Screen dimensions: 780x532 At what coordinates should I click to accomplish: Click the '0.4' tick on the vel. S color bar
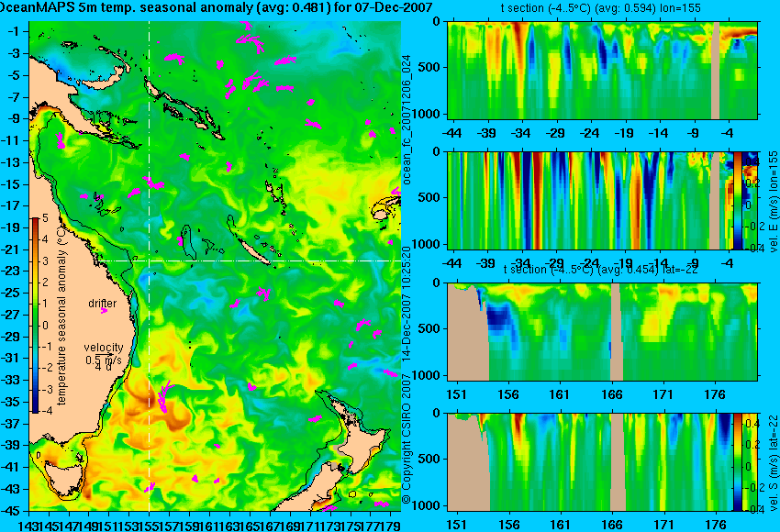(x=752, y=423)
